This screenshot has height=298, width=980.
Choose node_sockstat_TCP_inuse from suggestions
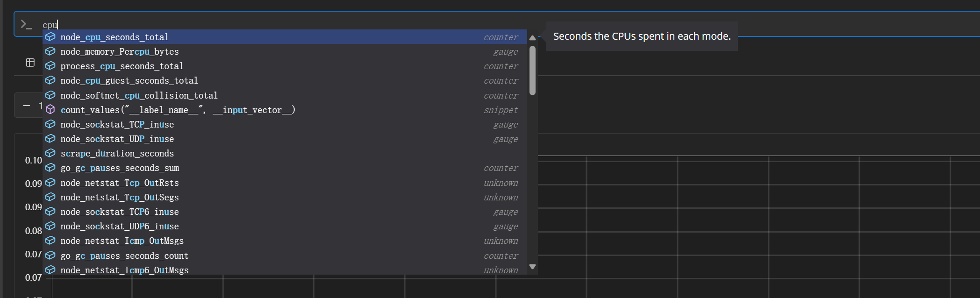[285, 124]
